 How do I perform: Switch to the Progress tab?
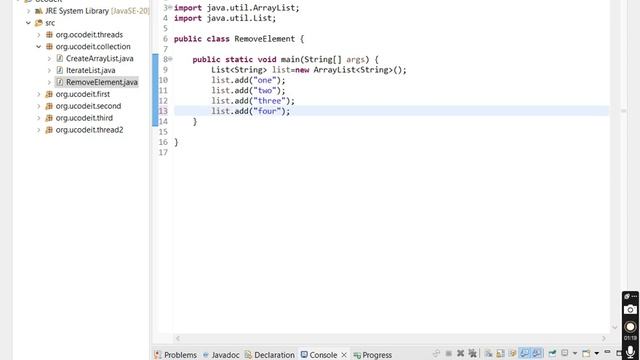coord(373,355)
